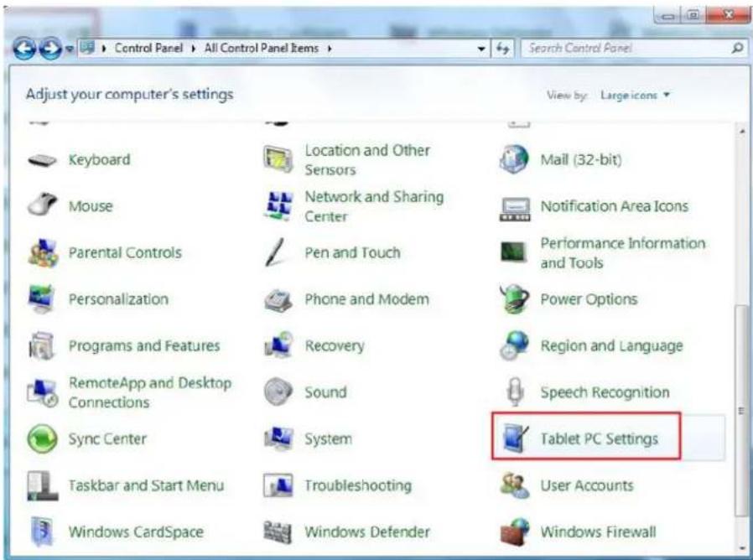Screen dimensions: 753x560
Task: Click the System icon
Action: (278, 438)
